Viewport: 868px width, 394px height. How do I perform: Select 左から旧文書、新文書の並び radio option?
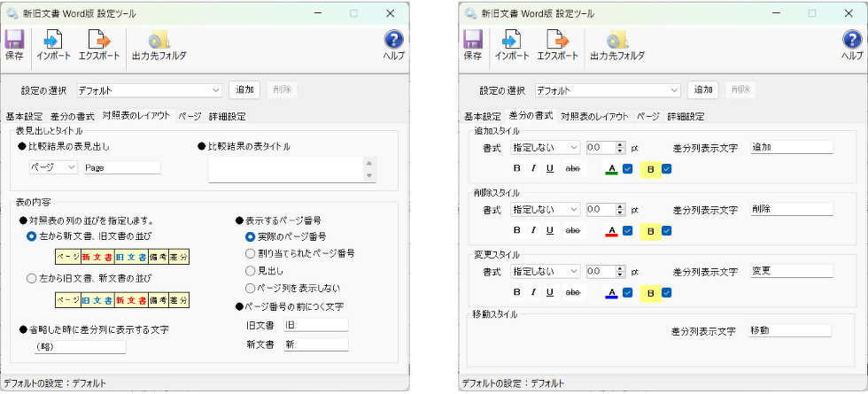click(32, 278)
